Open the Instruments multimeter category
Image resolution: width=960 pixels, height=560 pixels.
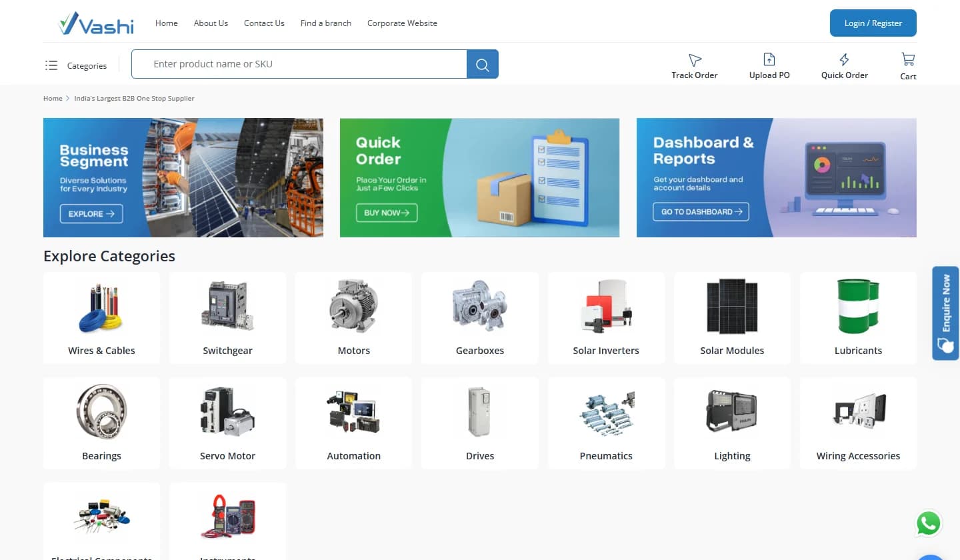point(228,521)
